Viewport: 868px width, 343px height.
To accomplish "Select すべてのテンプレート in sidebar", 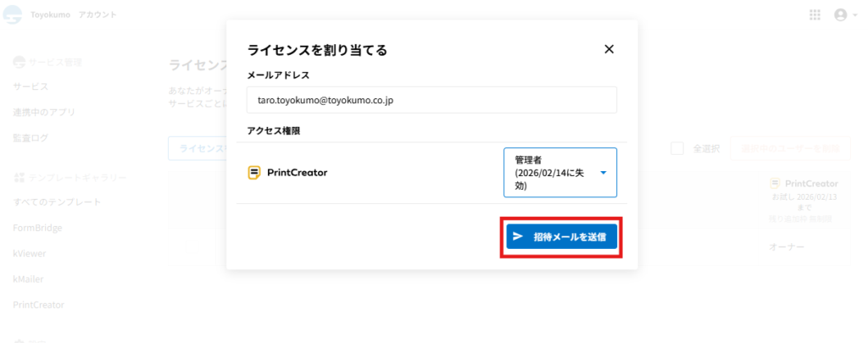I will (57, 202).
